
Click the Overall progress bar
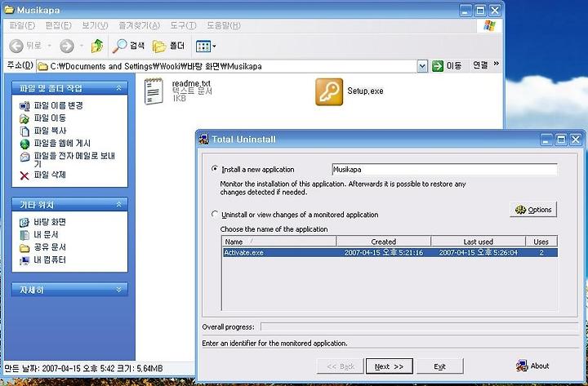[x=419, y=326]
